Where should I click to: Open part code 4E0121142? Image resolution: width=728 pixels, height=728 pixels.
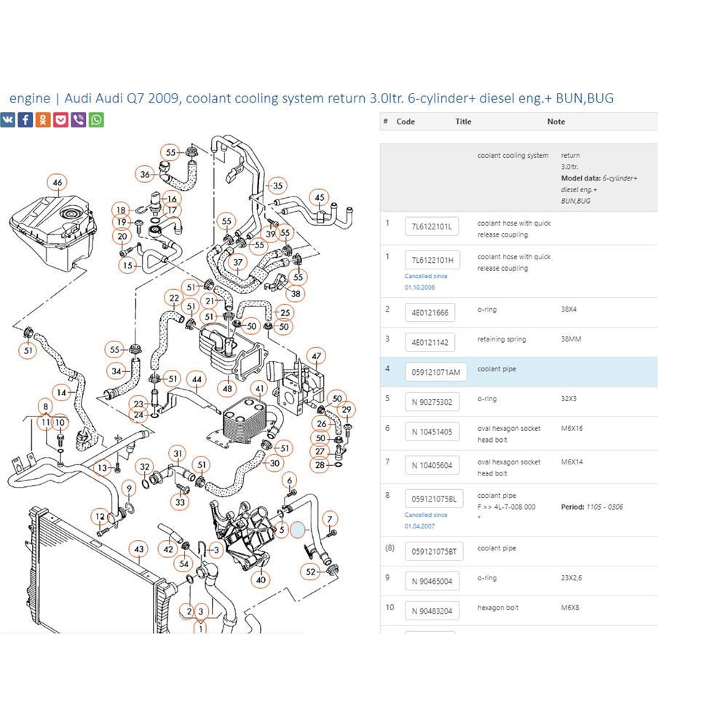pyautogui.click(x=430, y=342)
